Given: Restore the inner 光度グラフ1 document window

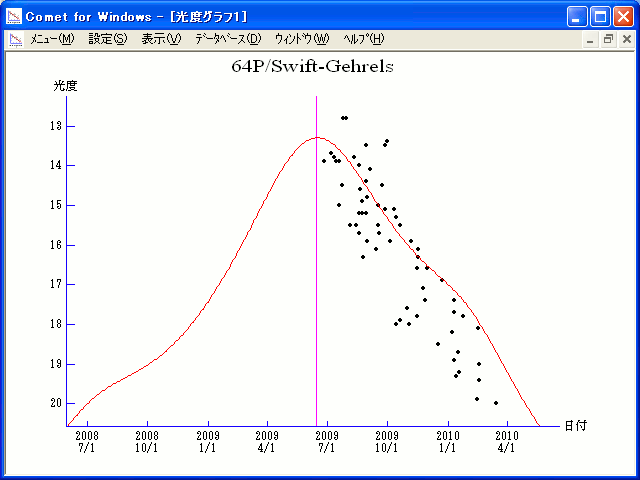Looking at the screenshot, I should click(608, 40).
